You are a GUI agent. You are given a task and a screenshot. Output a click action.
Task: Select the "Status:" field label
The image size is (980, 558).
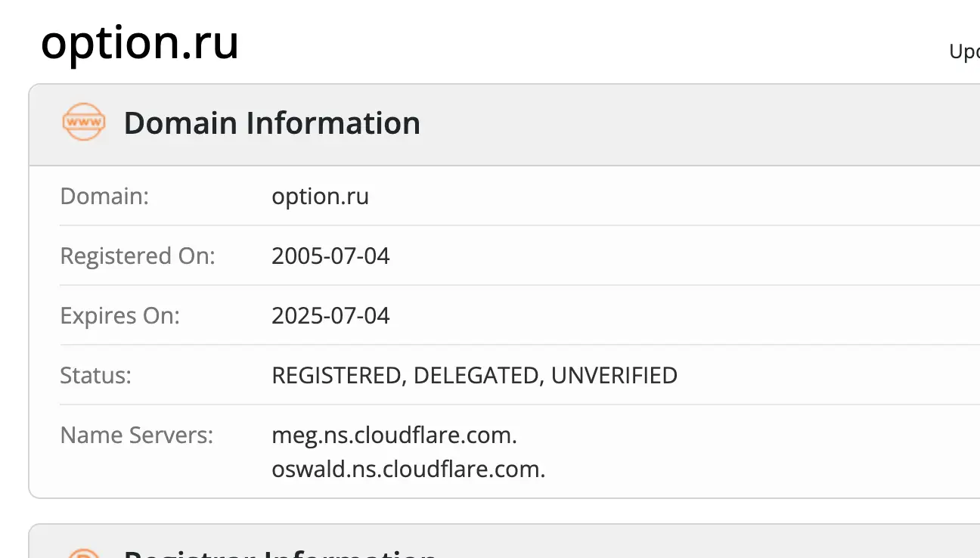(95, 375)
